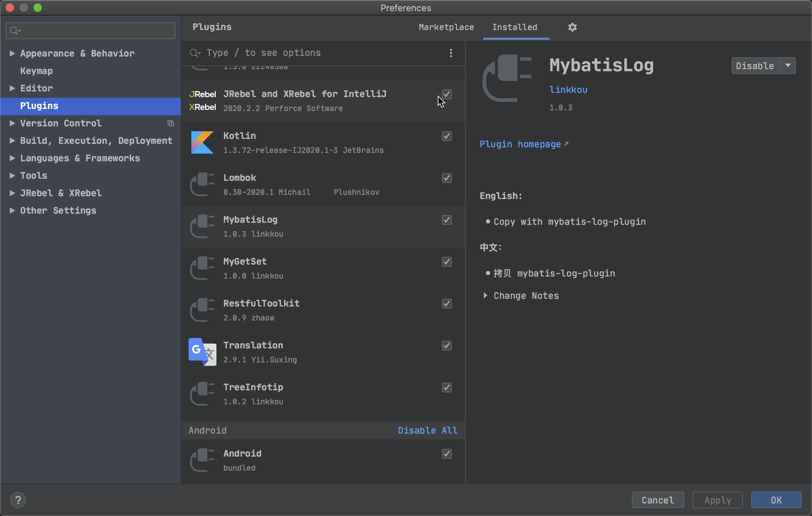Switch to the Marketplace tab
Screen dimensions: 812x516
[x=446, y=27]
